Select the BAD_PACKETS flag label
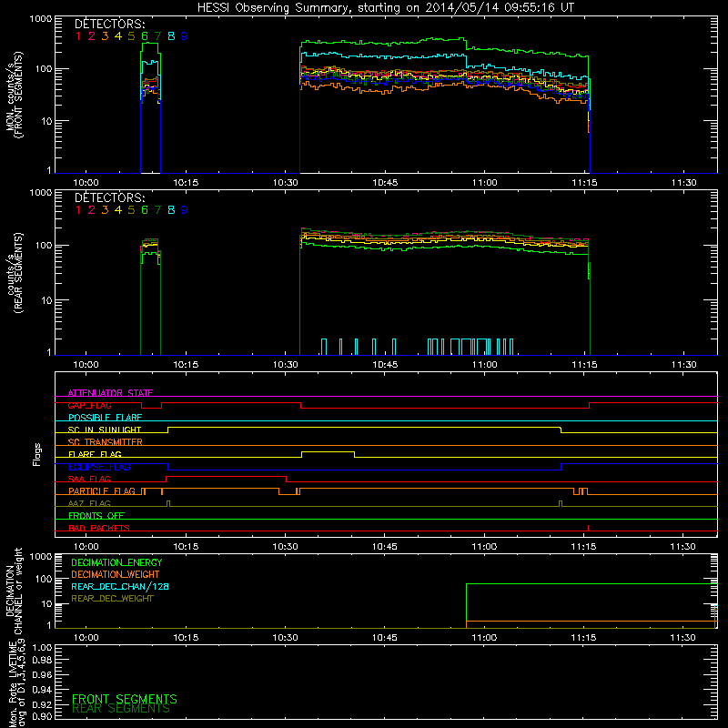This screenshot has height=728, width=728. pyautogui.click(x=99, y=528)
